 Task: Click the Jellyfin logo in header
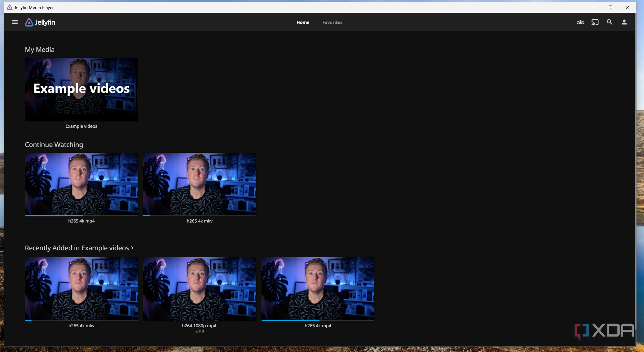[x=40, y=22]
